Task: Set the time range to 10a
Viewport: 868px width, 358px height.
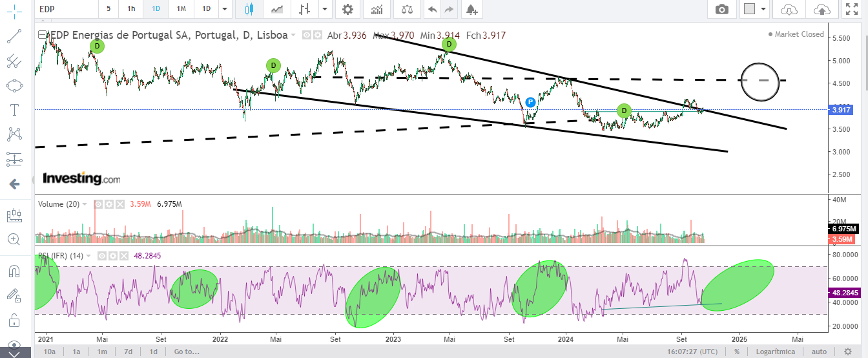Action: coord(50,352)
